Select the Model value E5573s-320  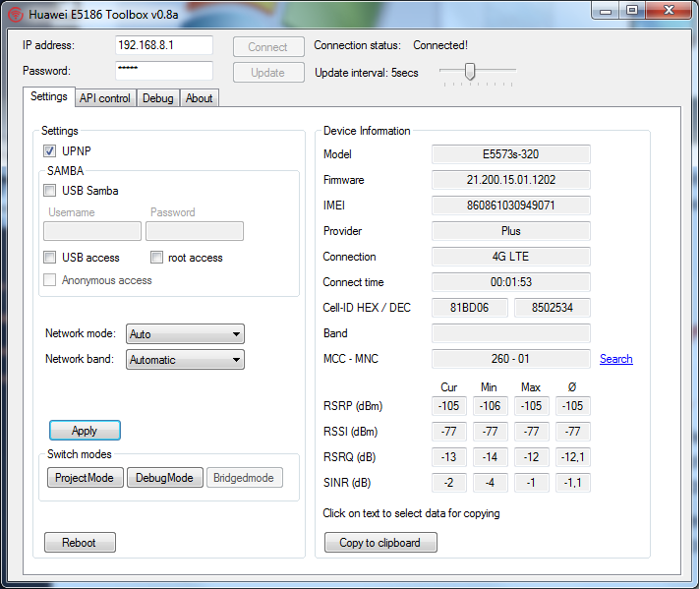click(x=511, y=154)
